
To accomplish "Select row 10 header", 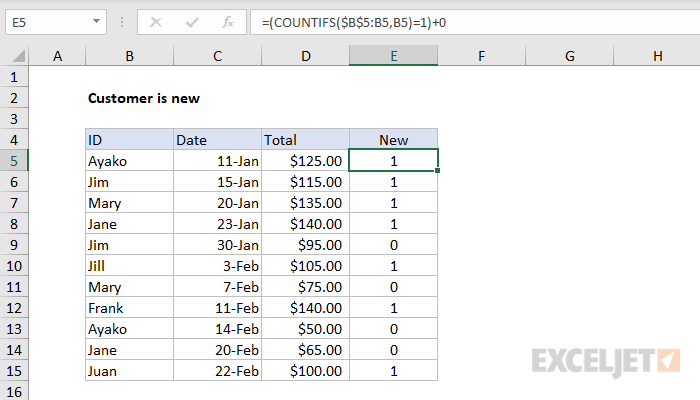I will [14, 266].
